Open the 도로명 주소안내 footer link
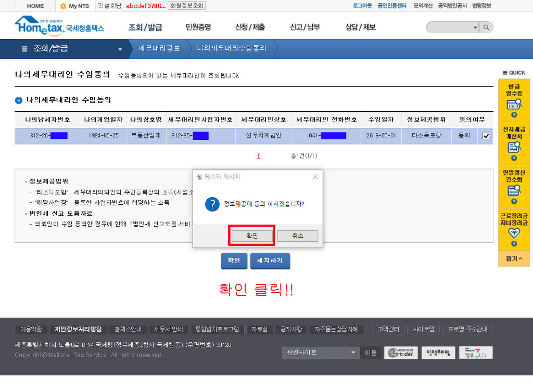 pyautogui.click(x=467, y=329)
